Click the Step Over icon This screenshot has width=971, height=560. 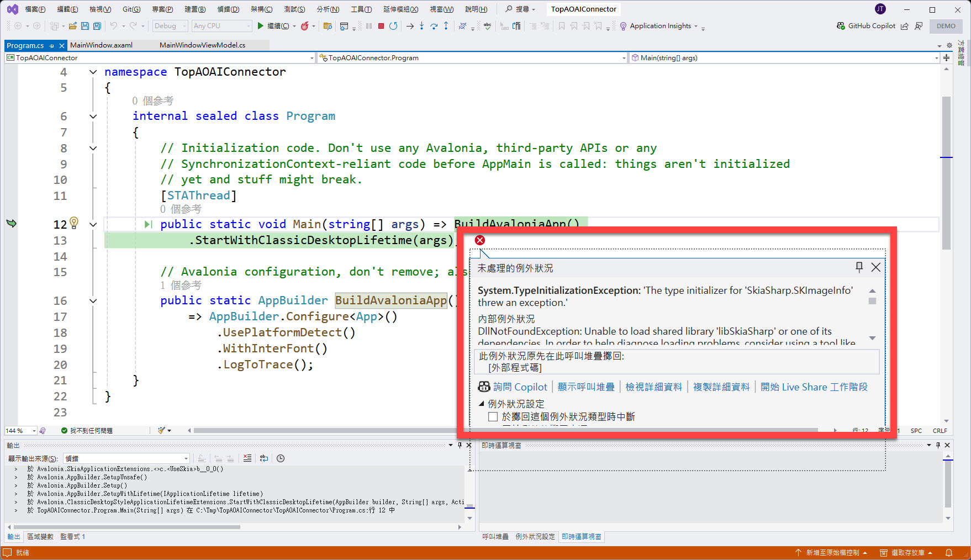coord(434,26)
